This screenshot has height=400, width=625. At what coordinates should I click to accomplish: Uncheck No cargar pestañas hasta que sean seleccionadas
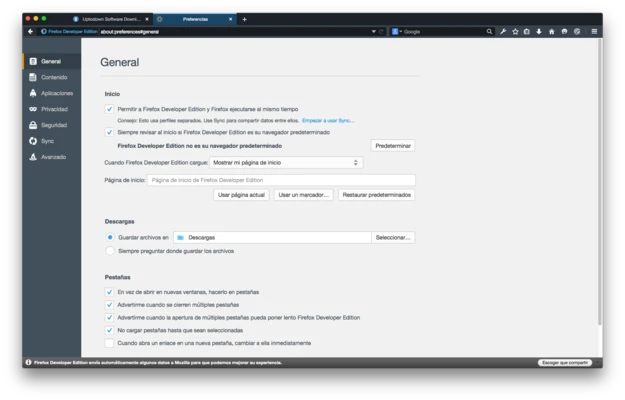point(109,330)
